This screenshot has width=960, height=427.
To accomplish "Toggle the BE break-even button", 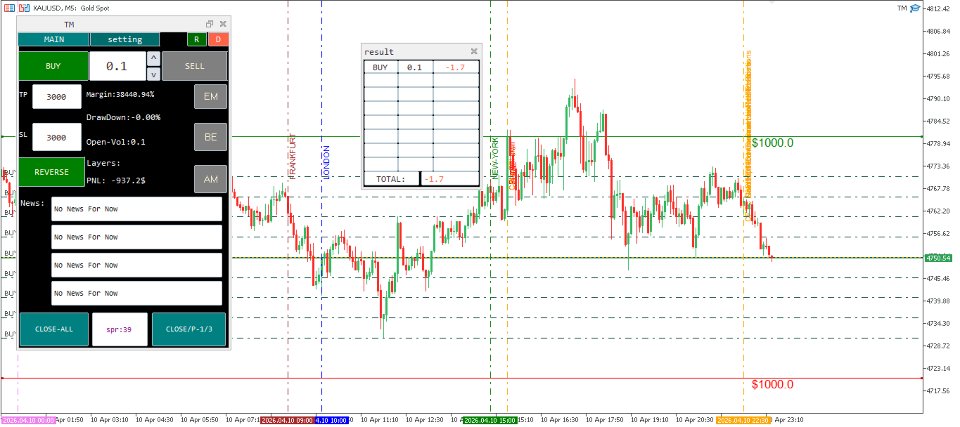I will [211, 137].
